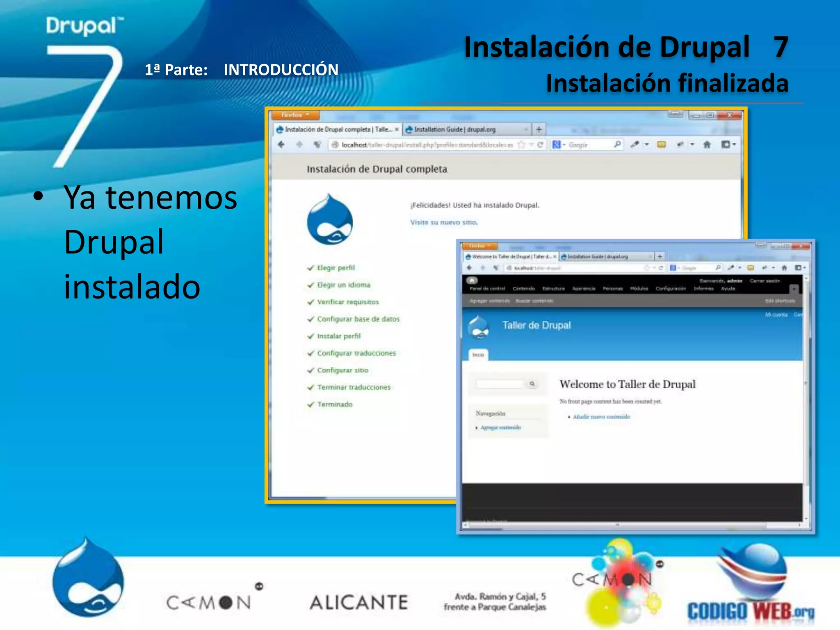Open 'Estructura' in admin menu
The image size is (840, 630).
(x=553, y=289)
